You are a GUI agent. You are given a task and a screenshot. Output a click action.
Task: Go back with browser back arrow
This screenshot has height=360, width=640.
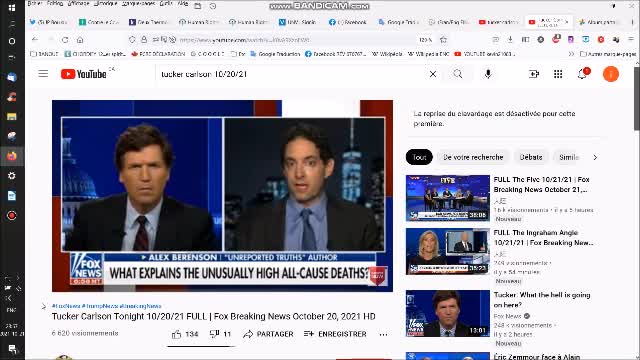point(35,40)
